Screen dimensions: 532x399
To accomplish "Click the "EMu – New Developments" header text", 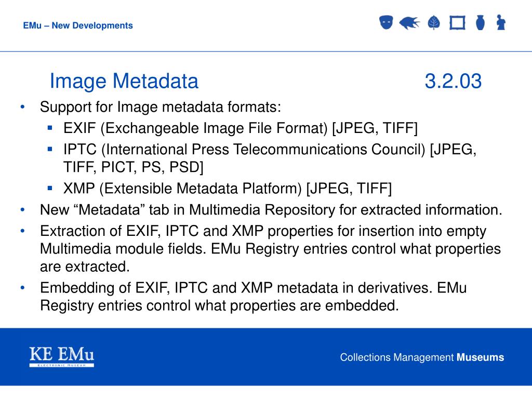I will coord(78,25).
